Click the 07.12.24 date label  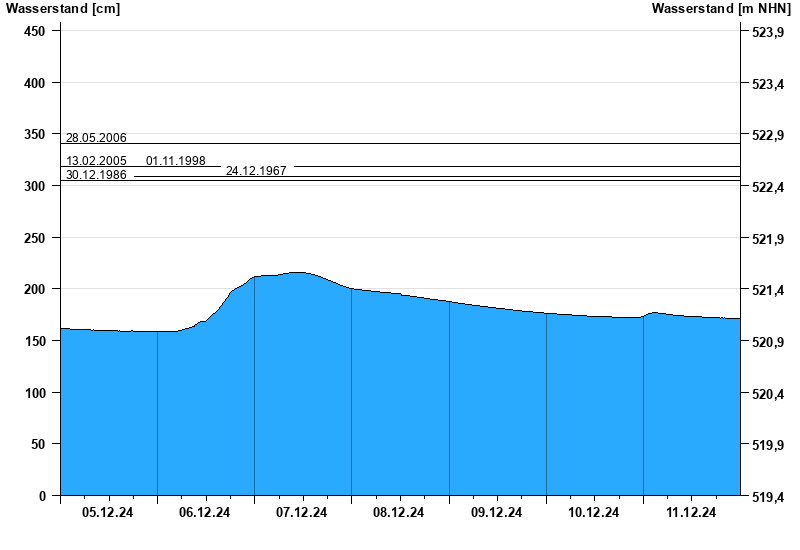(x=302, y=513)
